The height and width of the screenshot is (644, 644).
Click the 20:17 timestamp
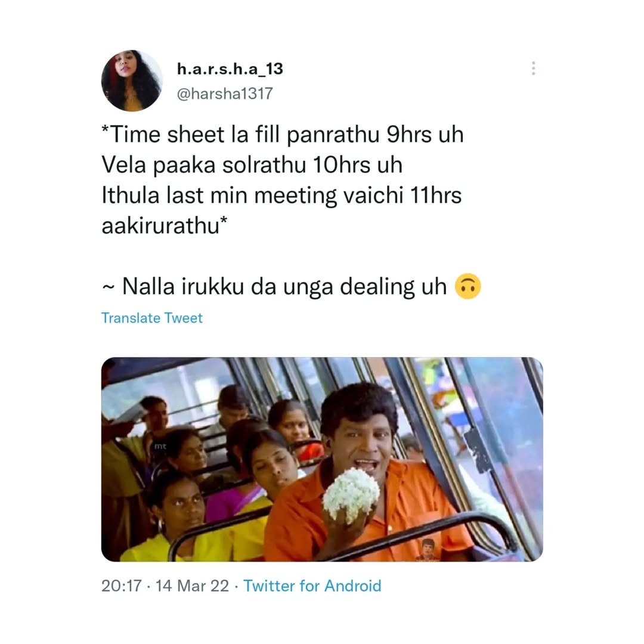pos(121,586)
